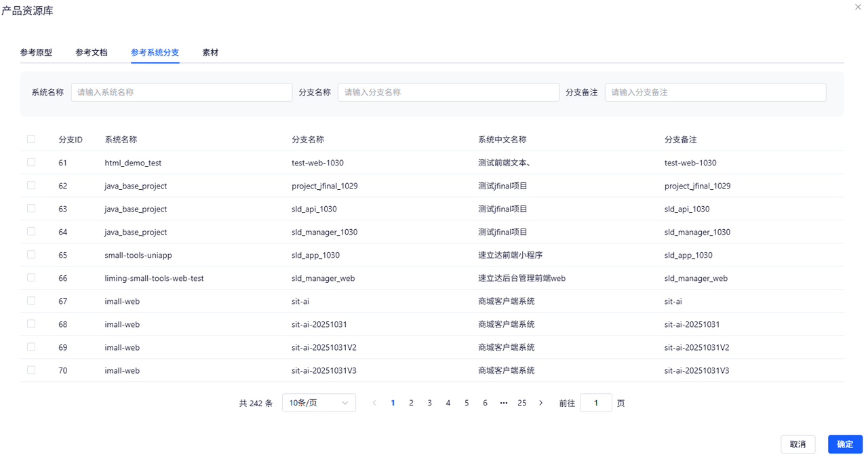Click the ellipsis more-pages icon in pagination
Screen dimensions: 868x457
503,403
